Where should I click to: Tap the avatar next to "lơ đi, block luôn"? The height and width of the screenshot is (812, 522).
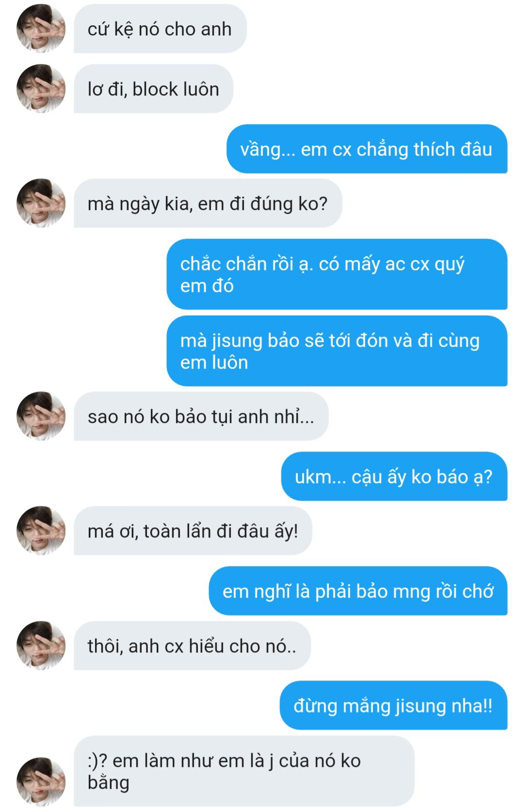(x=41, y=89)
